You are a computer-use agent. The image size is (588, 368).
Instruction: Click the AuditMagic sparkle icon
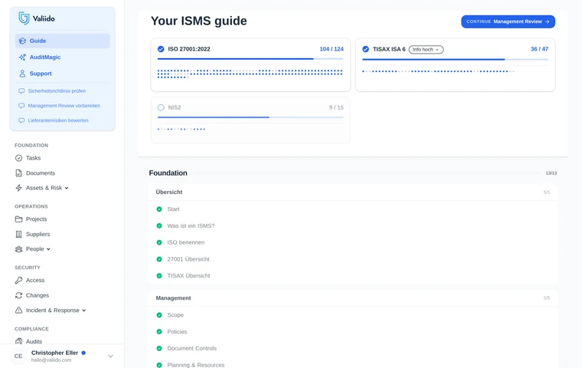[x=22, y=57]
